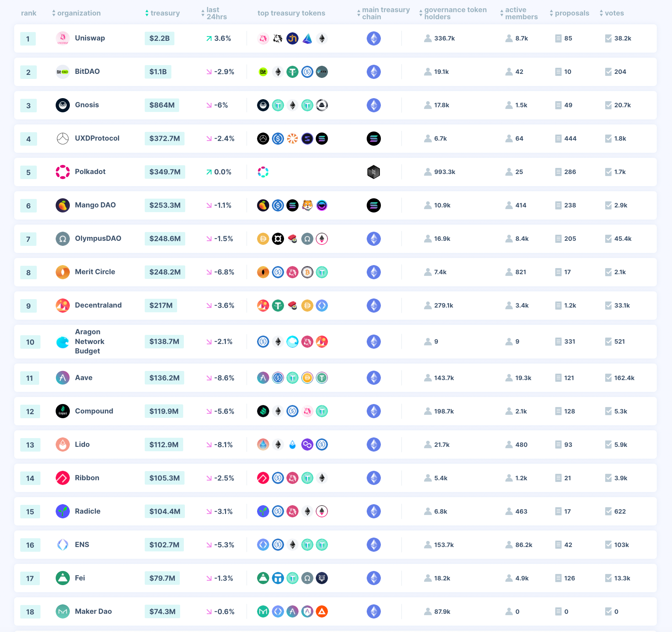Screen dimensions: 672x632
Task: Click the Ethereum chain icon in Uniswap row
Action: [373, 38]
